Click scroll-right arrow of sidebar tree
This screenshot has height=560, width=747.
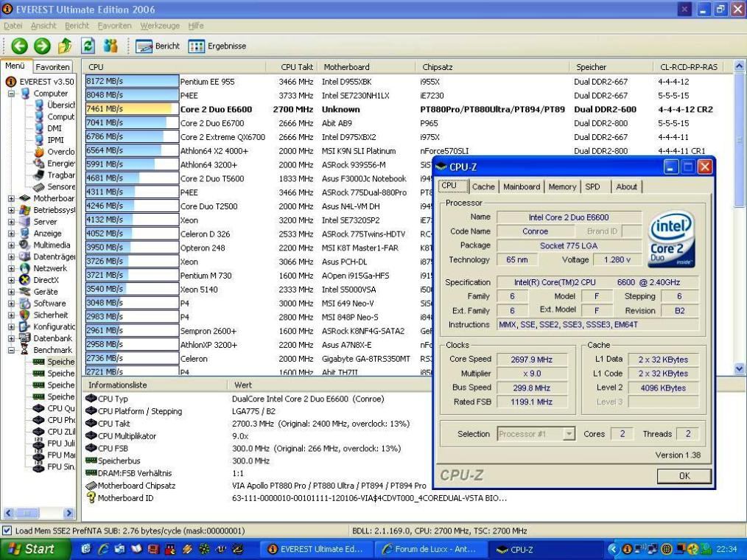click(69, 513)
